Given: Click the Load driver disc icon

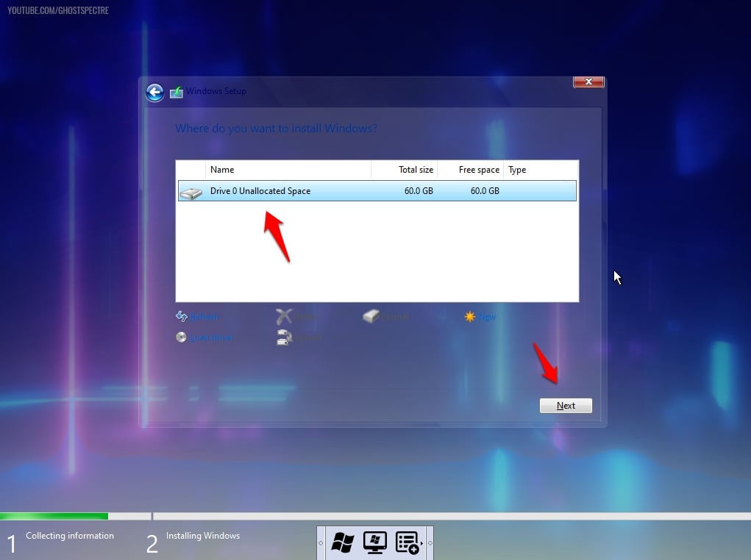Looking at the screenshot, I should pos(182,337).
